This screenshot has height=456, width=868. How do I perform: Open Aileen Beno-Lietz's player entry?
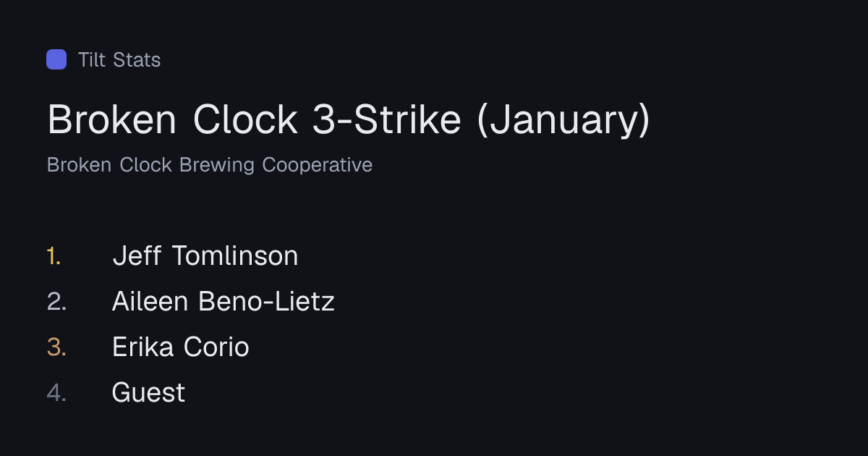click(x=224, y=302)
